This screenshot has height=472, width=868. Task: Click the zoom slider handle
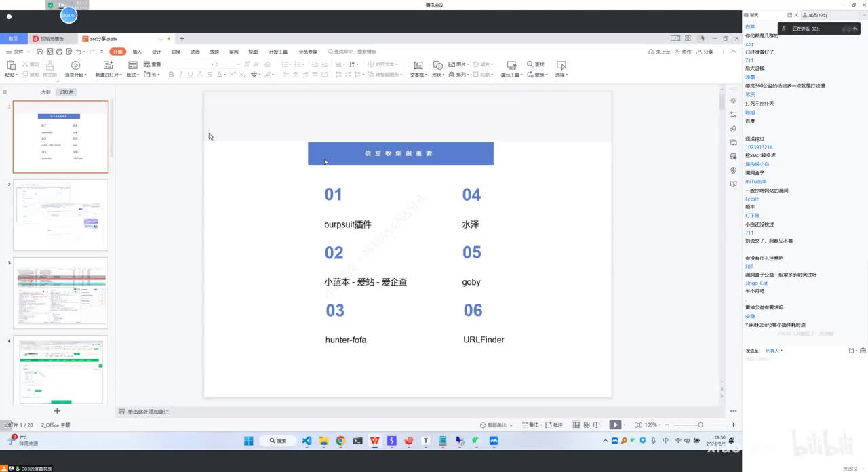(702, 425)
